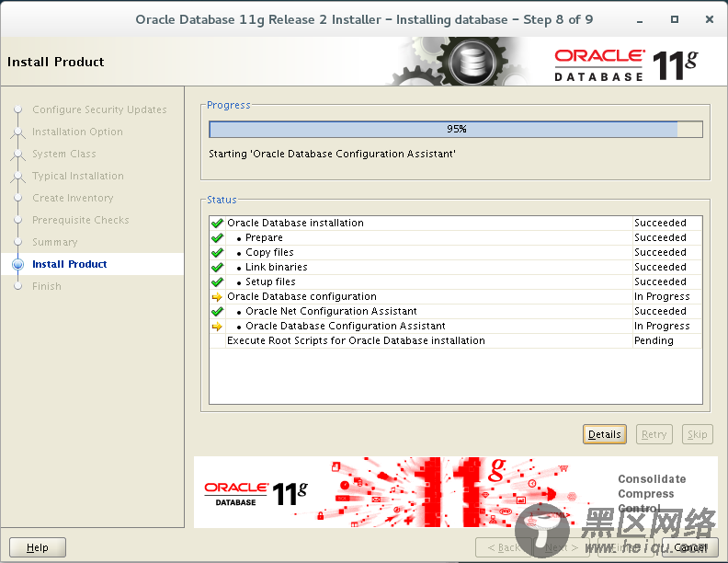Click the Retry button
The width and height of the screenshot is (728, 563).
(654, 434)
